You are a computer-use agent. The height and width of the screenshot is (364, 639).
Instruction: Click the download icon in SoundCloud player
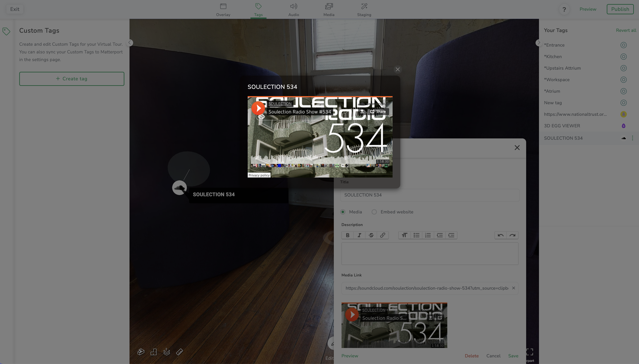(362, 112)
